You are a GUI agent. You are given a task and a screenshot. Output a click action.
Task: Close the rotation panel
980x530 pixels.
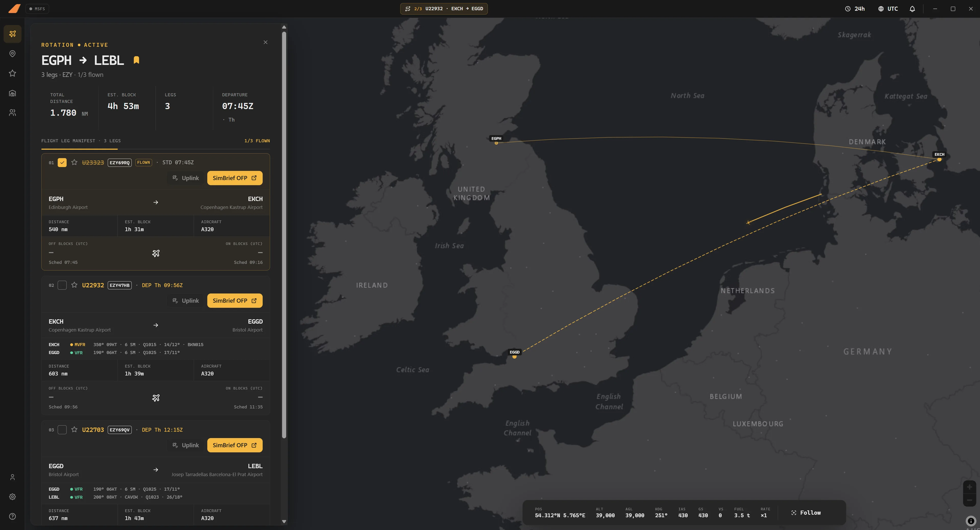(265, 42)
